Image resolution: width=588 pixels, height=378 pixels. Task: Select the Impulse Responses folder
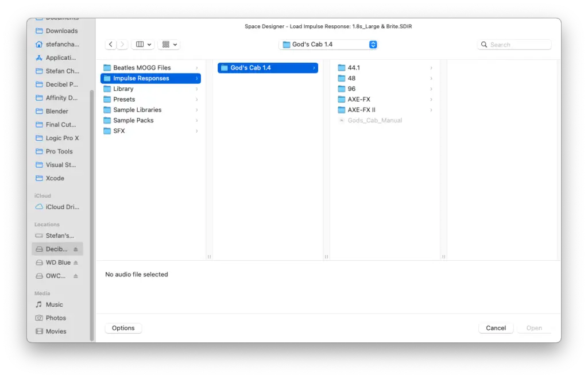pyautogui.click(x=151, y=78)
